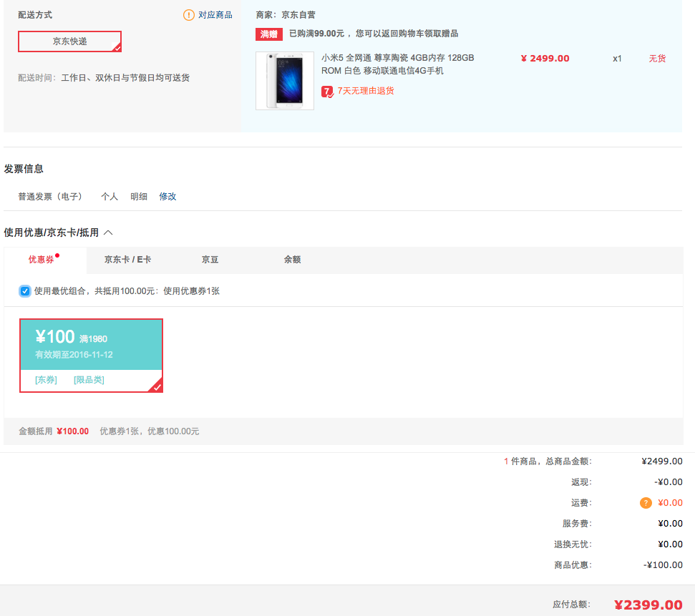Open the 小米5 phone thumbnail

pyautogui.click(x=285, y=81)
